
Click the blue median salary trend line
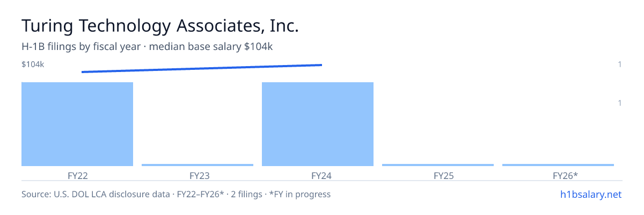click(x=202, y=68)
